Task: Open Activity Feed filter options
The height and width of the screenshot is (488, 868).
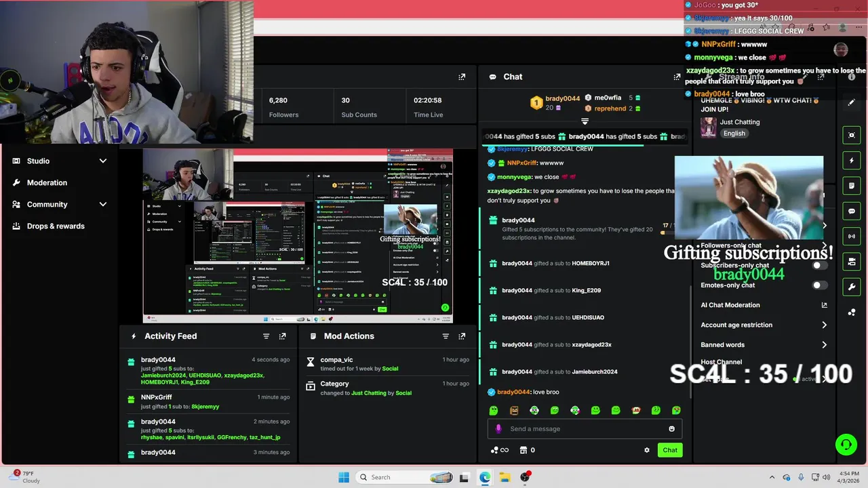Action: [266, 336]
